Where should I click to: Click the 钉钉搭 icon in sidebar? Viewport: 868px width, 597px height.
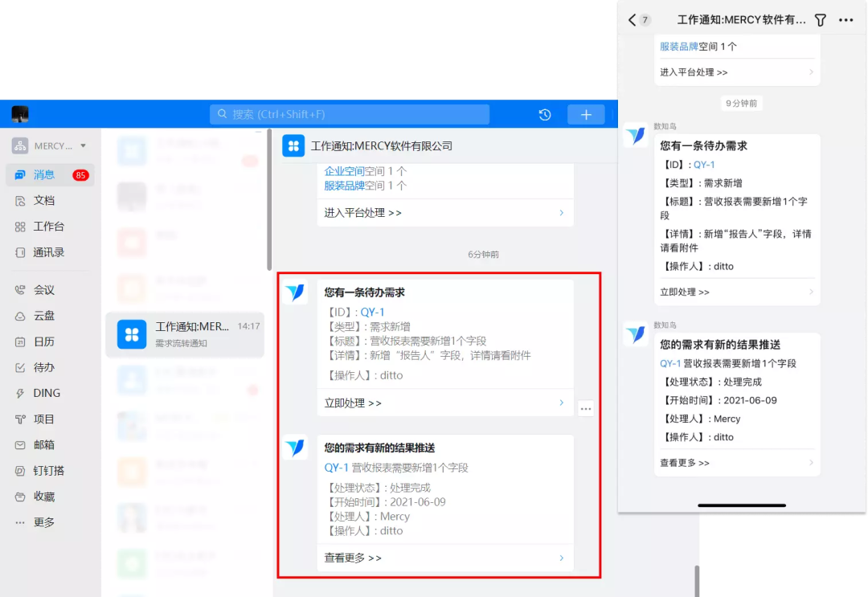click(x=20, y=471)
